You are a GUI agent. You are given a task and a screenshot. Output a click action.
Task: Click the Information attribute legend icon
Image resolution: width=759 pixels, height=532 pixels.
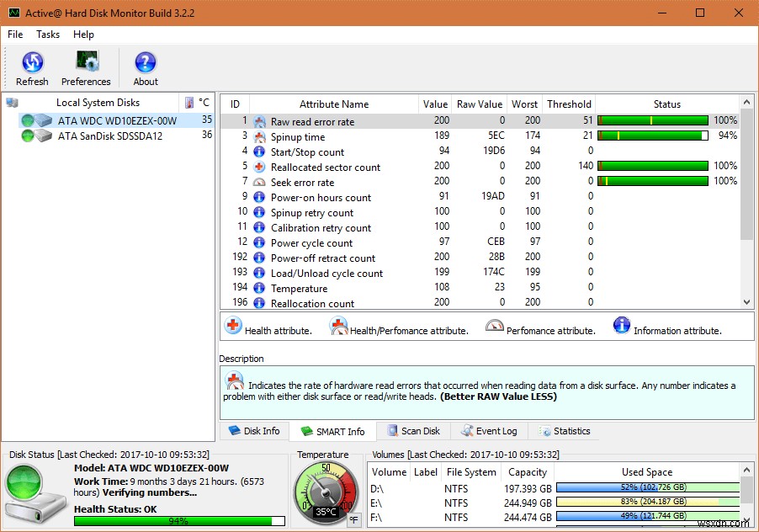tap(620, 326)
